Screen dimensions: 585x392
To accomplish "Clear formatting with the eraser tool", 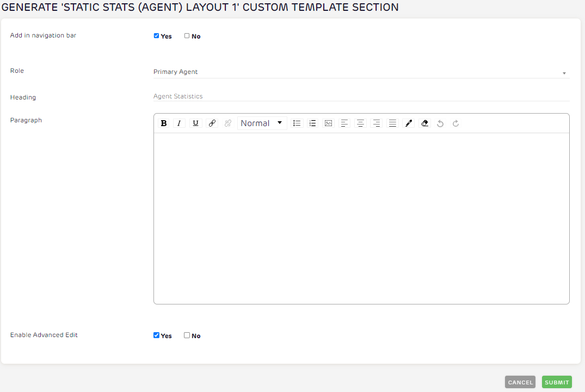I will 424,123.
